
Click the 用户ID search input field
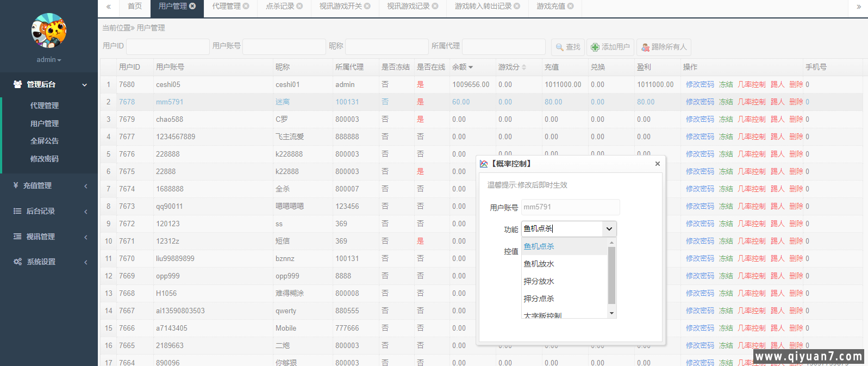[167, 47]
